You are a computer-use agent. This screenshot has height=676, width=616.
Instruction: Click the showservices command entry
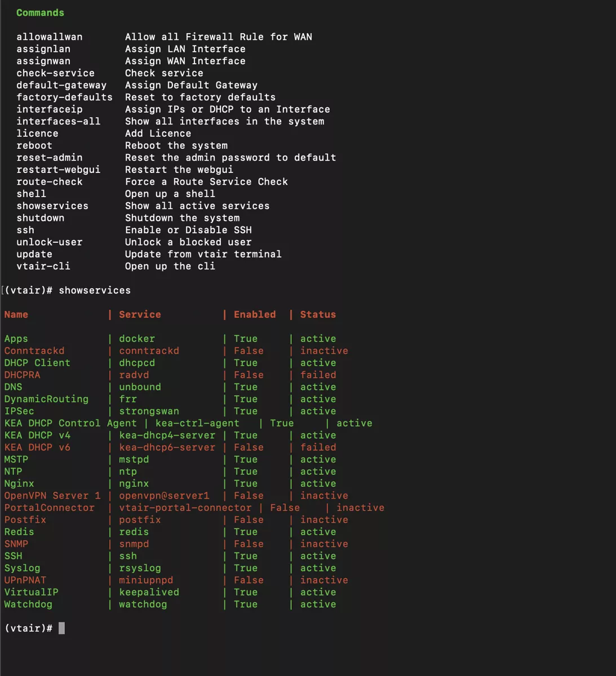[x=52, y=206]
